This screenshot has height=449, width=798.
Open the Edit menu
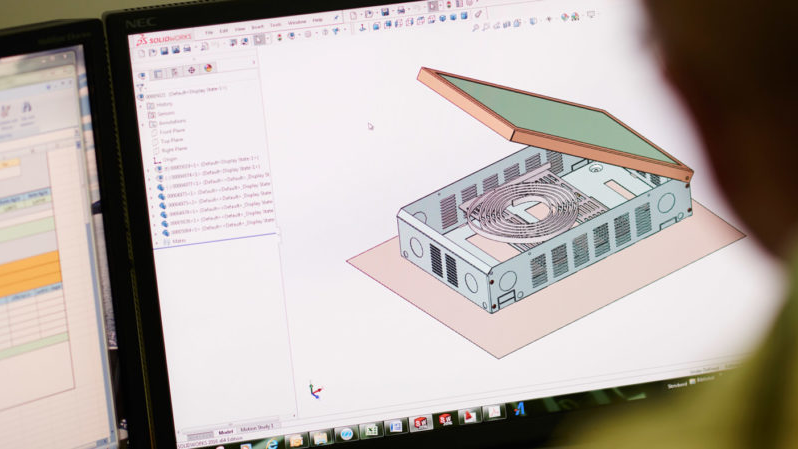point(224,31)
